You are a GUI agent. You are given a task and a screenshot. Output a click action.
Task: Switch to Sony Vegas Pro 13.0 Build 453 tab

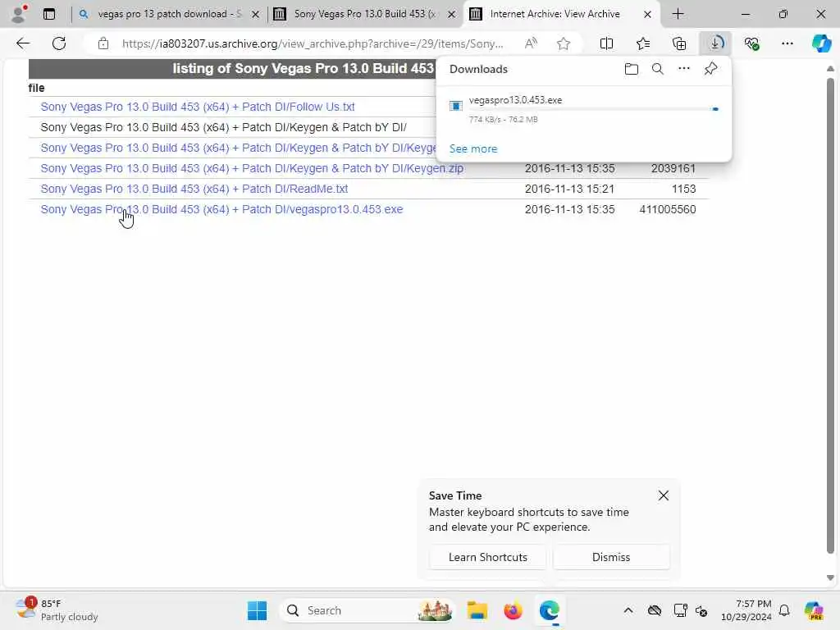364,14
